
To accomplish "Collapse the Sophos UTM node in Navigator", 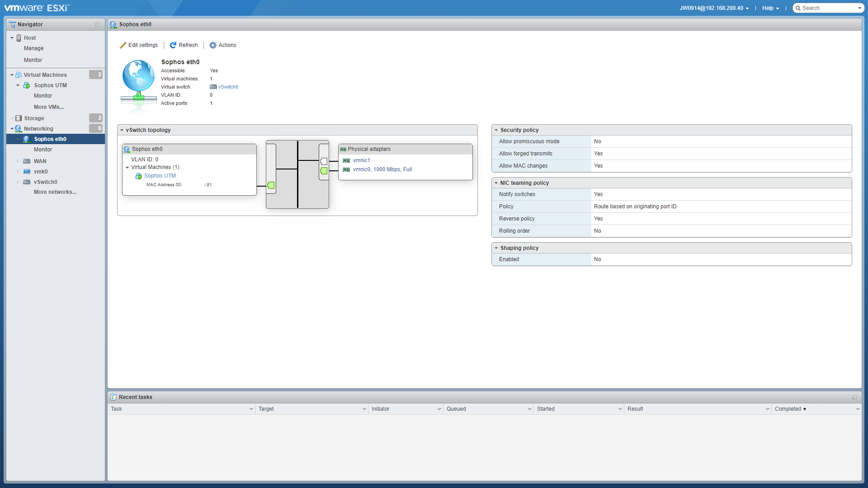I will click(18, 85).
